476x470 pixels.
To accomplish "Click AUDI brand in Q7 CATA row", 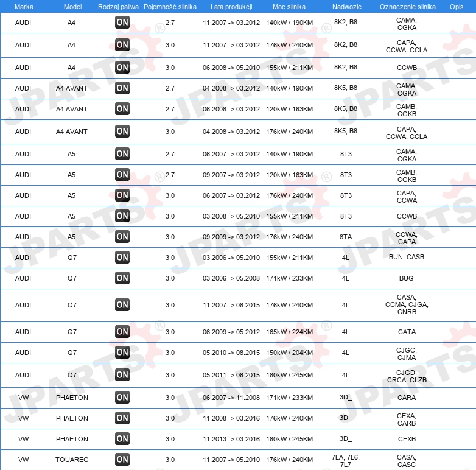I will [23, 332].
